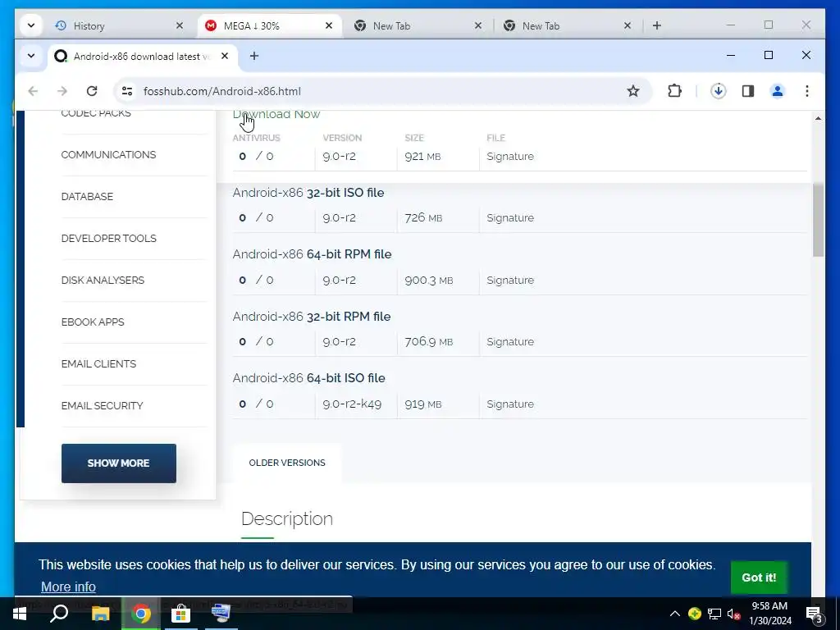The width and height of the screenshot is (840, 630).
Task: Accept cookies with Got it! button
Action: (759, 577)
